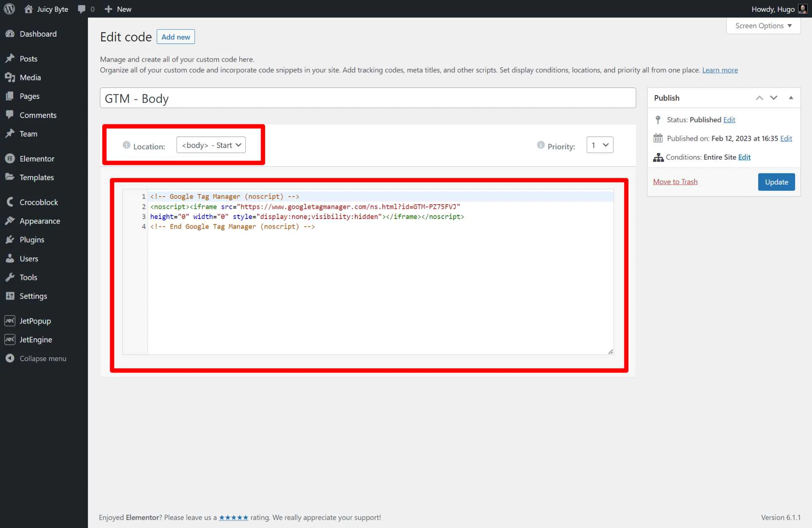
Task: Expand Screen Options
Action: click(763, 26)
